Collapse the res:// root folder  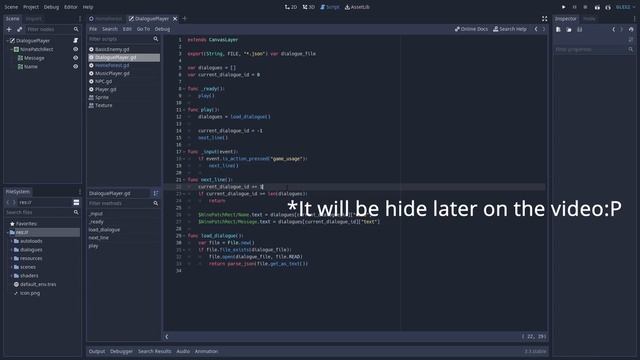coord(7,232)
